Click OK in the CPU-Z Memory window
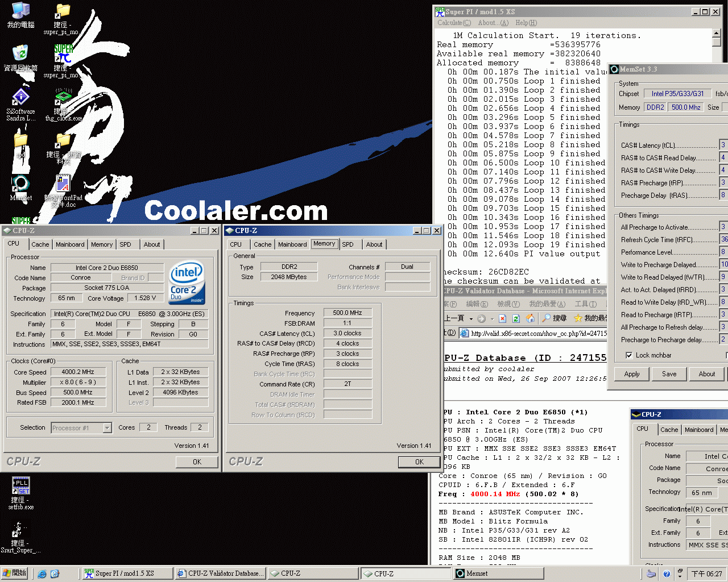 point(419,462)
